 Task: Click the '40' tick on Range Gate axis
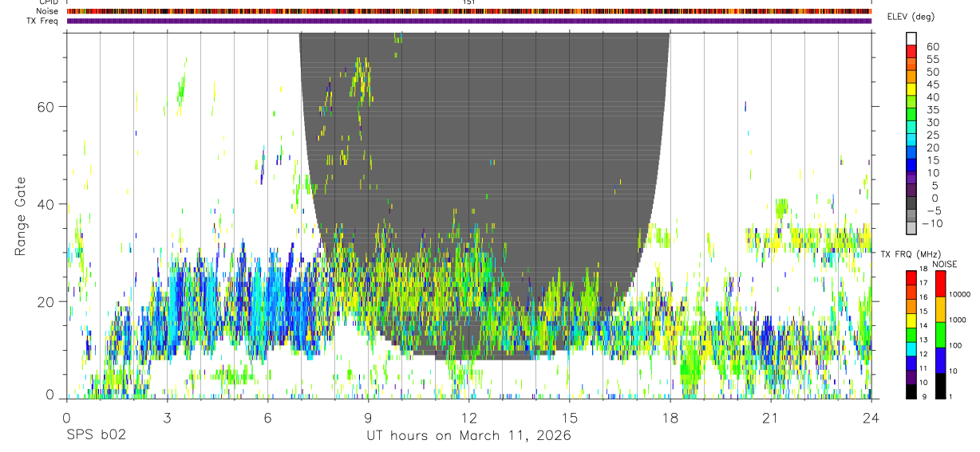tap(45, 204)
